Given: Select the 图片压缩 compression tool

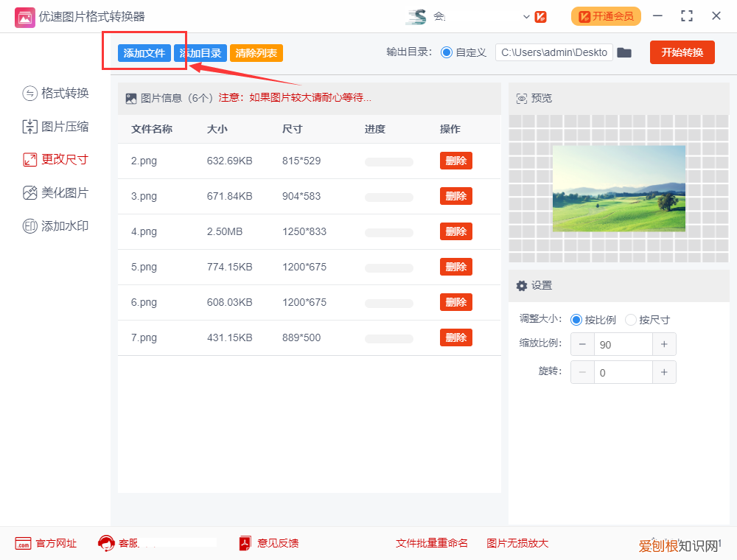Looking at the screenshot, I should [55, 127].
